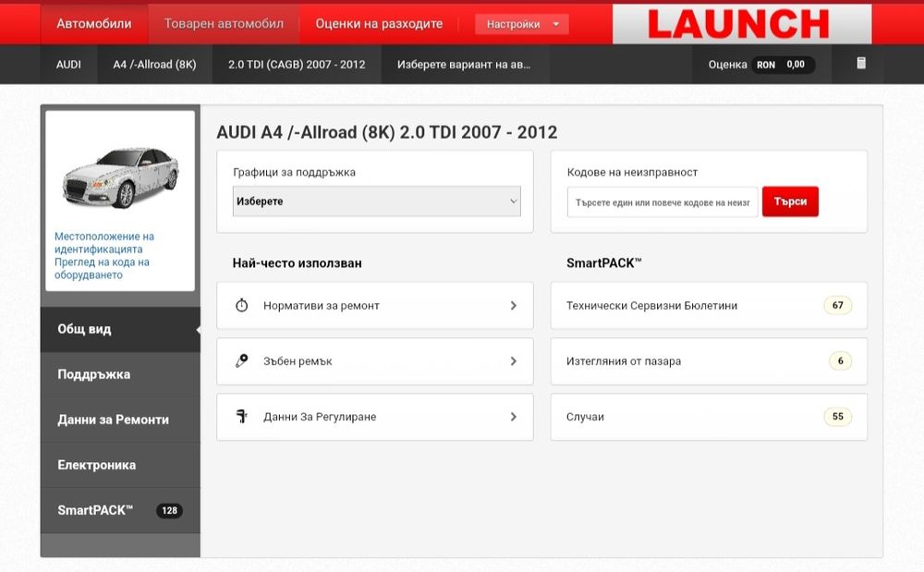Open Изберете вариант на ав... selector
Screen dimensions: 924x572
pos(465,64)
